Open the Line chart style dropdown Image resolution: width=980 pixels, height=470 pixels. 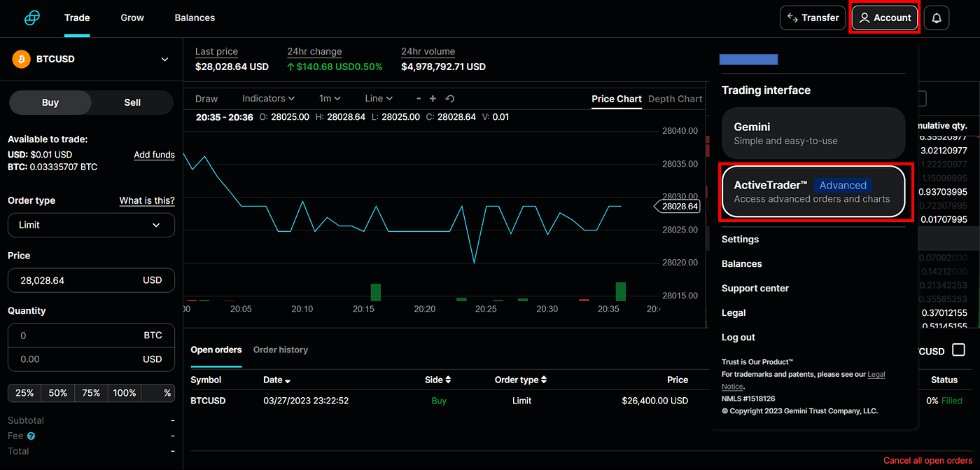[379, 99]
